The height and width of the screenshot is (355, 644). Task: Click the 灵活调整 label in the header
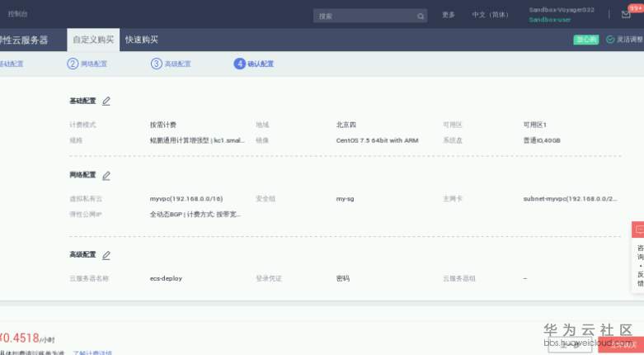630,40
